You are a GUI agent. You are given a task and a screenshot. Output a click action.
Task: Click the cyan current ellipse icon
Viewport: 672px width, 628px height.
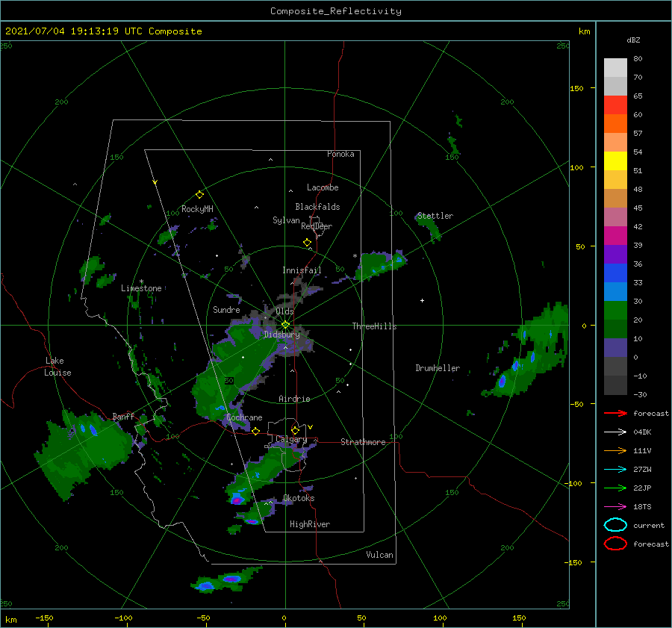[615, 525]
